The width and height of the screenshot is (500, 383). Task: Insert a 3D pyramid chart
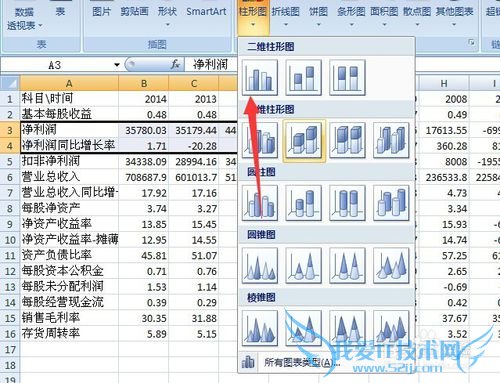pos(391,328)
